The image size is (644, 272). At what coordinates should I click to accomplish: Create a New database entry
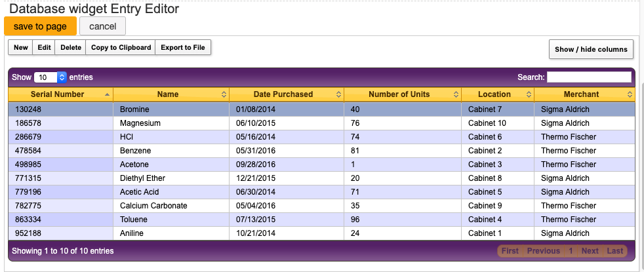pos(20,47)
